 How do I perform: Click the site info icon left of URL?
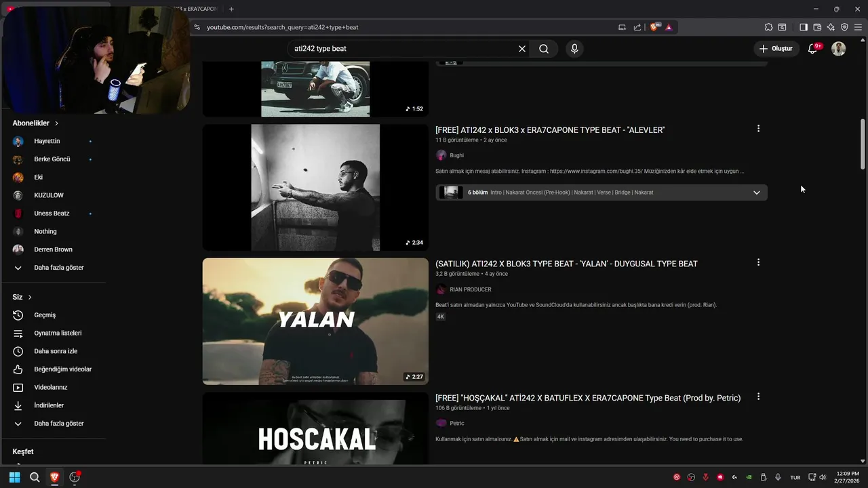[197, 27]
